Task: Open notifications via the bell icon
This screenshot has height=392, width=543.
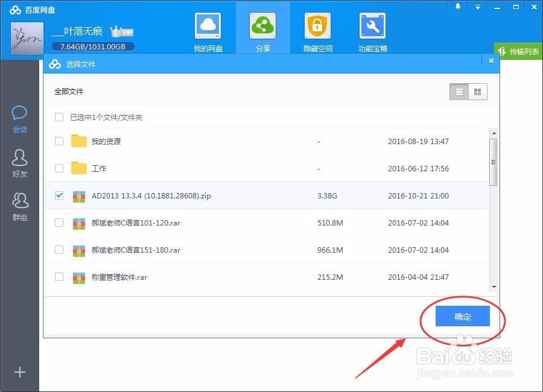Action: click(x=457, y=6)
